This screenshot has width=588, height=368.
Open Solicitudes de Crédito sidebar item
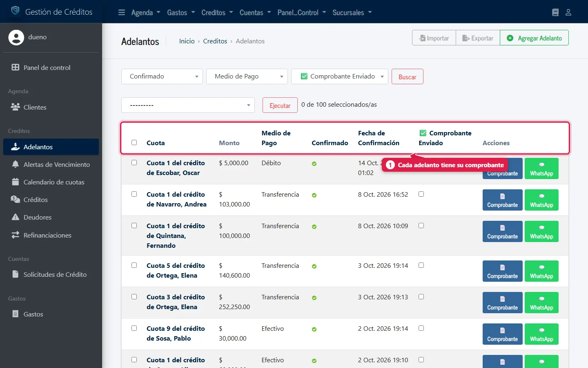[x=51, y=274]
